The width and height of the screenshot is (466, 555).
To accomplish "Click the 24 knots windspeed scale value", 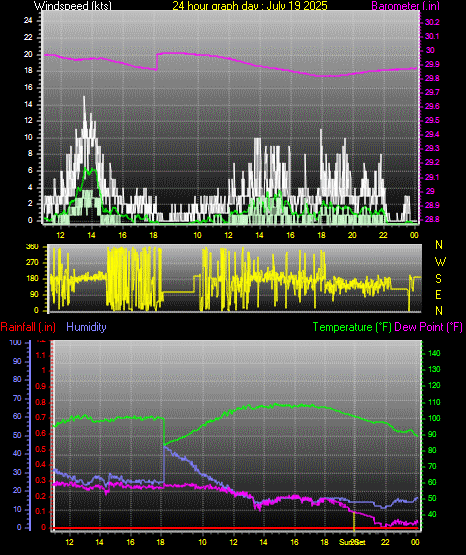I will (28, 20).
